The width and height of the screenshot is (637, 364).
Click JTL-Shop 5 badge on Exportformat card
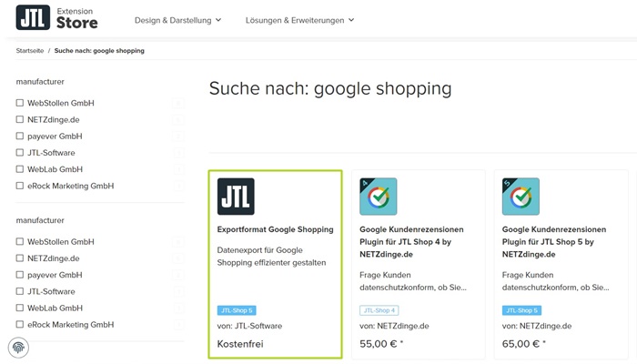(237, 310)
